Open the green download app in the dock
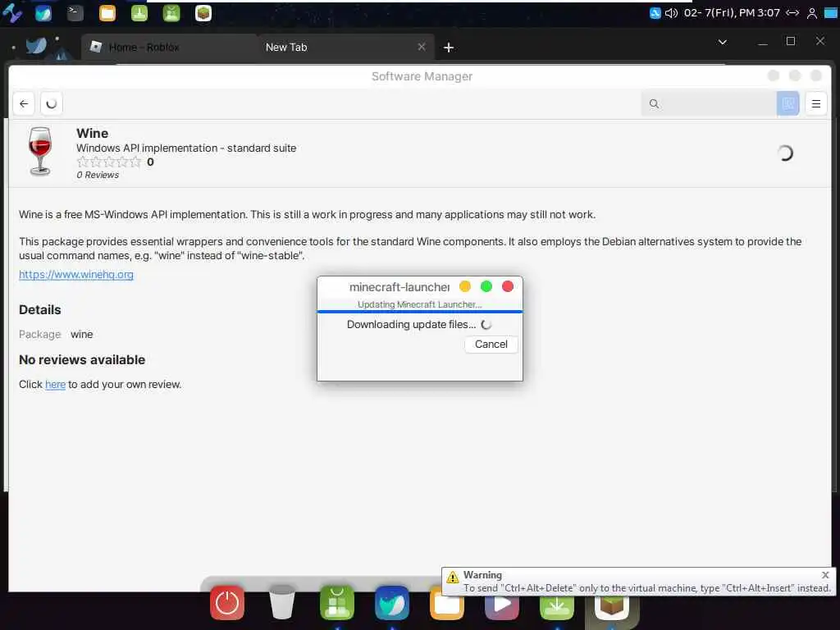 (557, 606)
